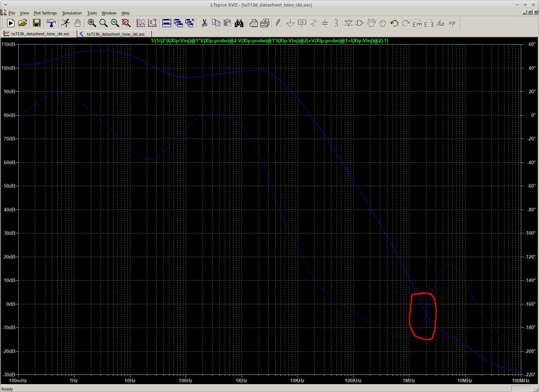Open the View menu
Viewport: 539px width, 392px height.
coord(24,13)
